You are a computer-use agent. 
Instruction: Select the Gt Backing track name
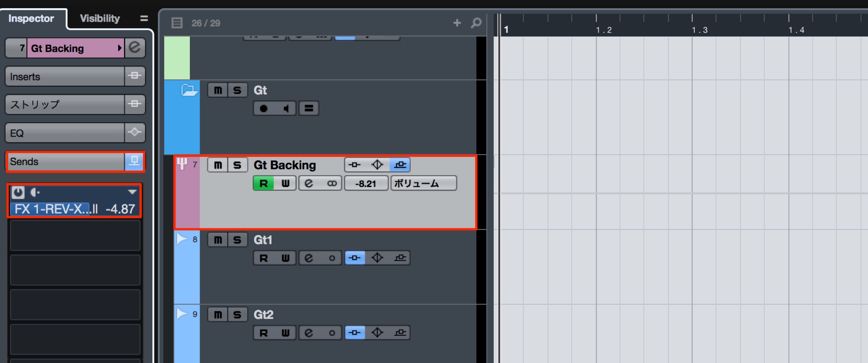285,165
